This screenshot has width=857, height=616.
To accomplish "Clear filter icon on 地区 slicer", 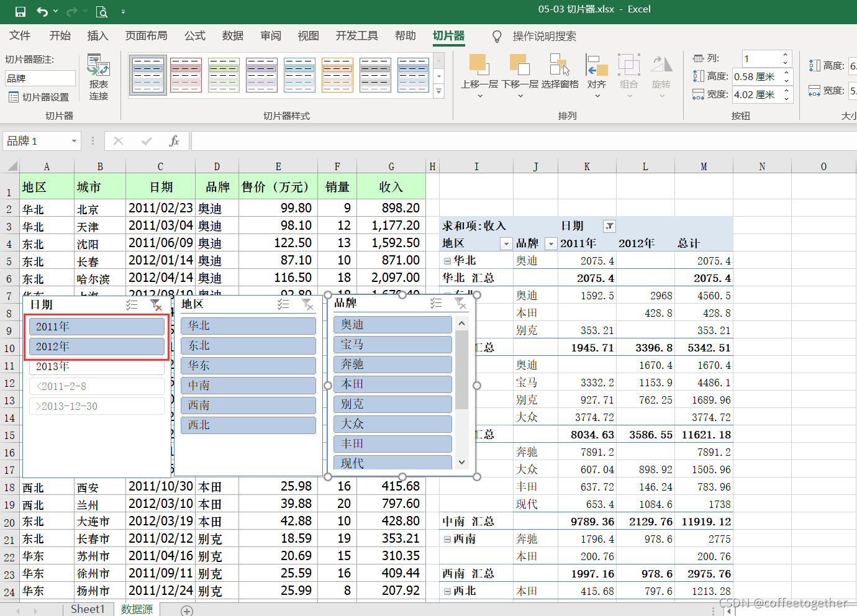I will pos(307,304).
